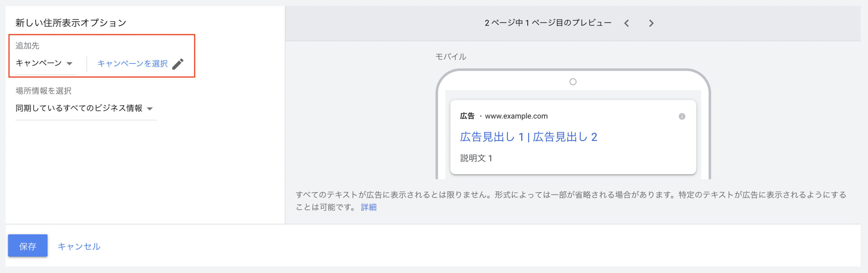
Task: Click the キャンセル button
Action: [x=79, y=246]
